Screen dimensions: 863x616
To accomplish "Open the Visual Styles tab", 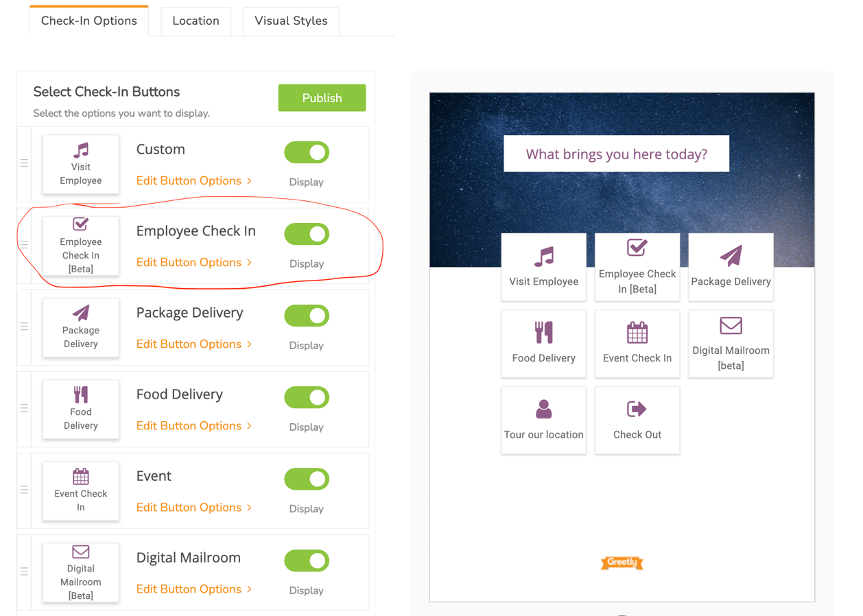I will (x=290, y=21).
